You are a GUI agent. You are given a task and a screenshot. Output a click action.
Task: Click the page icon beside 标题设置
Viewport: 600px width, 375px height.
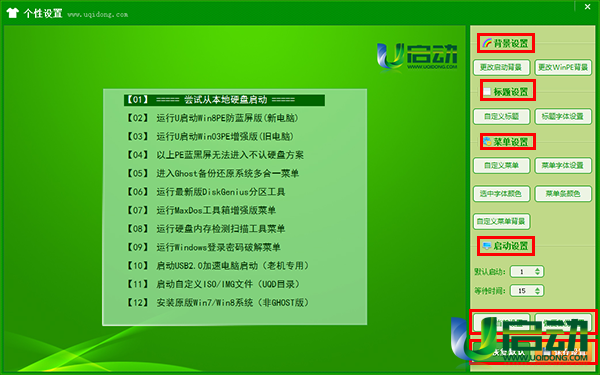[487, 91]
